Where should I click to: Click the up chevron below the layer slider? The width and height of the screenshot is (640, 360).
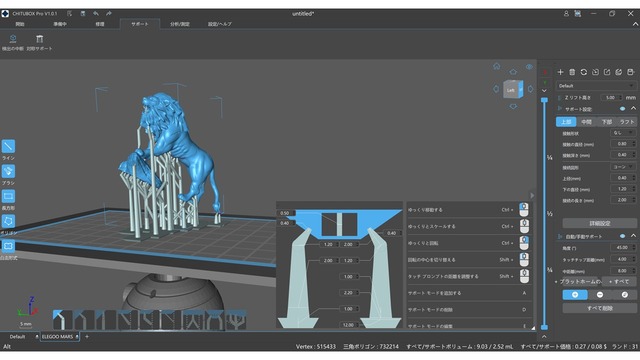[x=544, y=337]
